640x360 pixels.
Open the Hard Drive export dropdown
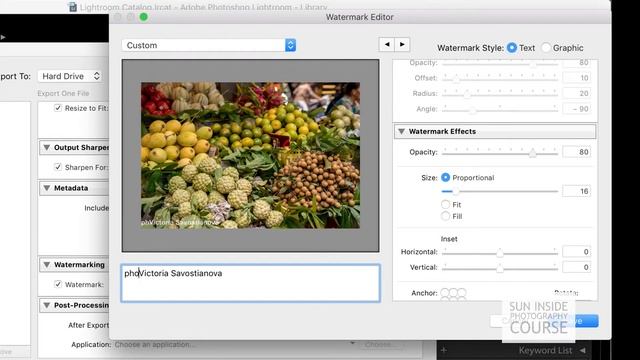coord(70,76)
